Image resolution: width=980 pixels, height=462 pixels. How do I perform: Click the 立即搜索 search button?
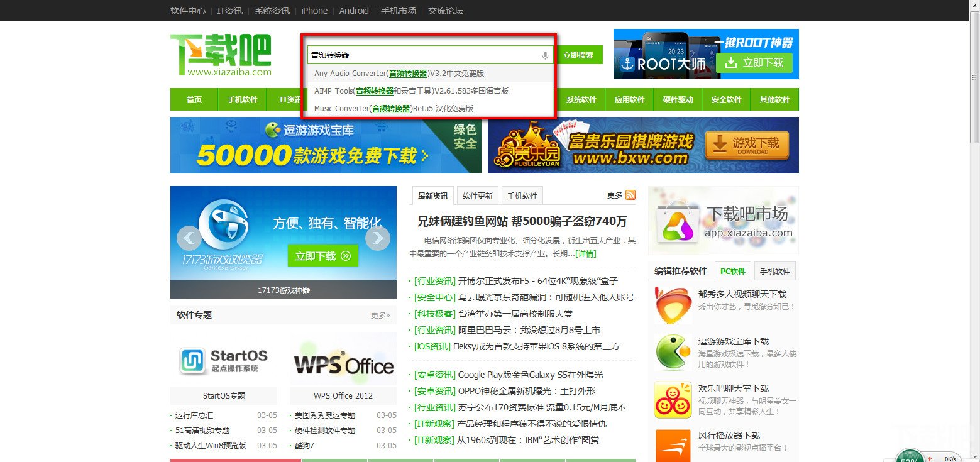pos(579,55)
